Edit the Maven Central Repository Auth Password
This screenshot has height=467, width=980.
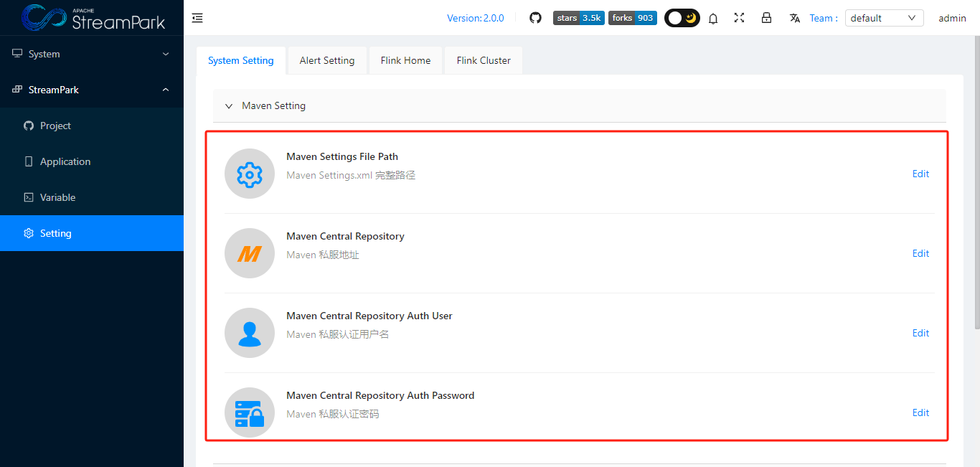pyautogui.click(x=920, y=412)
